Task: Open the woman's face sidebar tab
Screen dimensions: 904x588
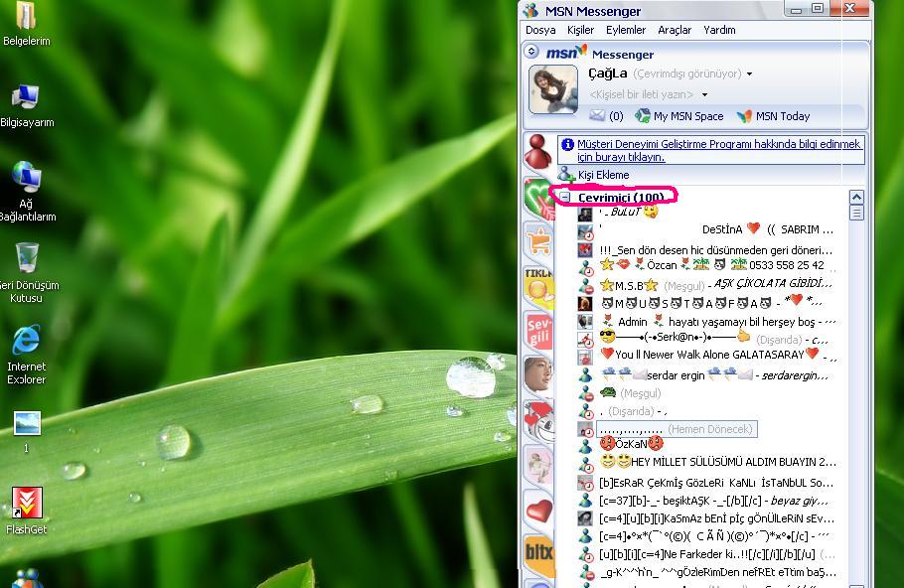Action: coord(537,375)
